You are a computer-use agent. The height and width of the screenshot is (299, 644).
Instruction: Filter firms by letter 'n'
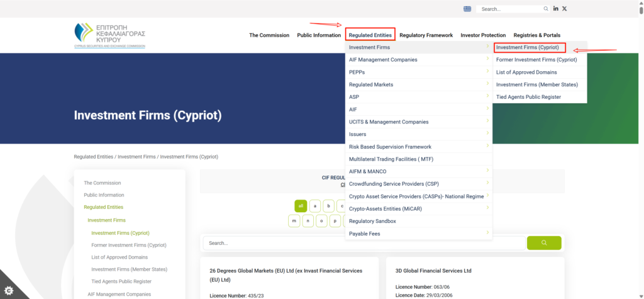[308, 220]
